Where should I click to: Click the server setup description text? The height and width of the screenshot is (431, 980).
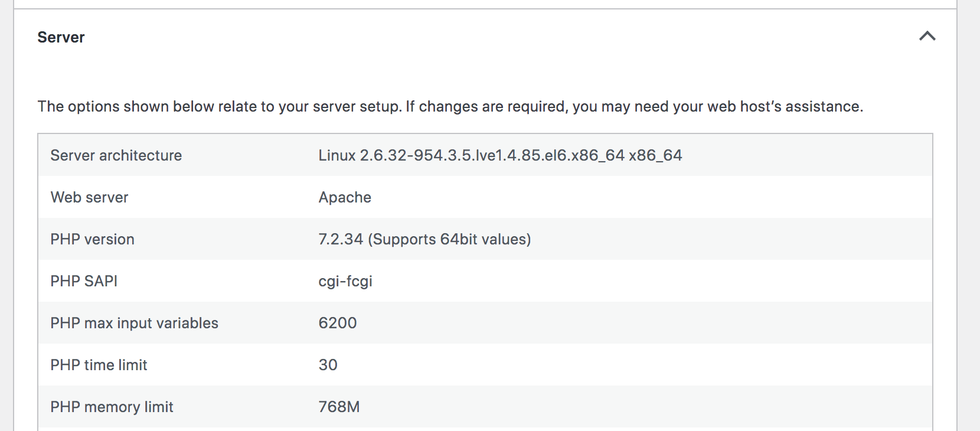[x=452, y=107]
